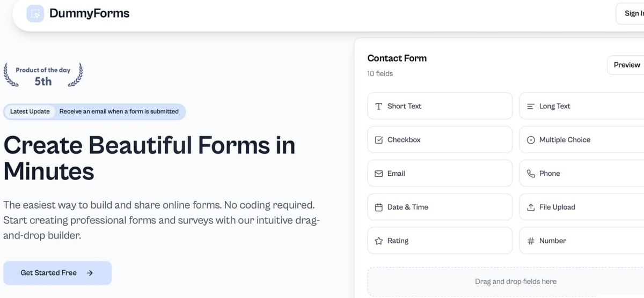The height and width of the screenshot is (298, 644).
Task: Click the Contact Form title
Action: click(397, 58)
